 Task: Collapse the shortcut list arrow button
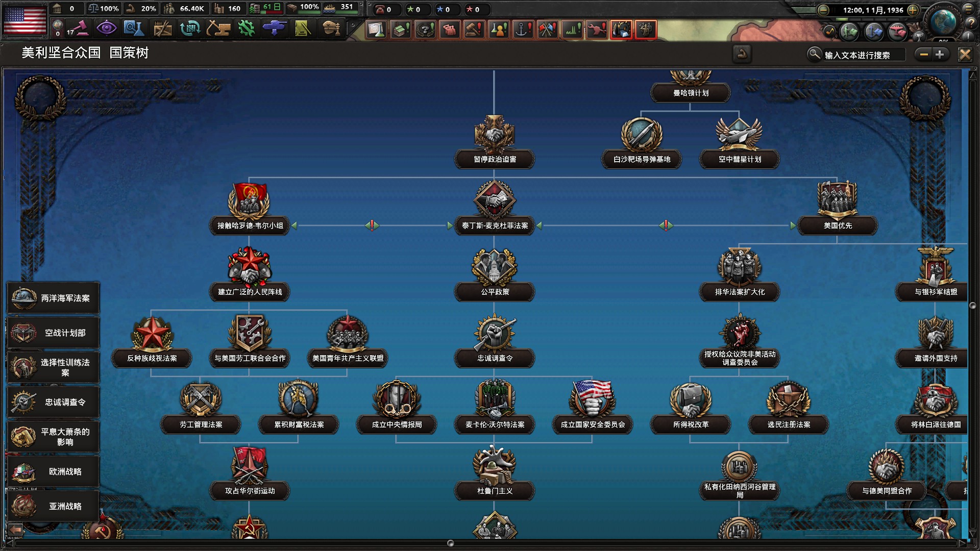click(x=15, y=530)
